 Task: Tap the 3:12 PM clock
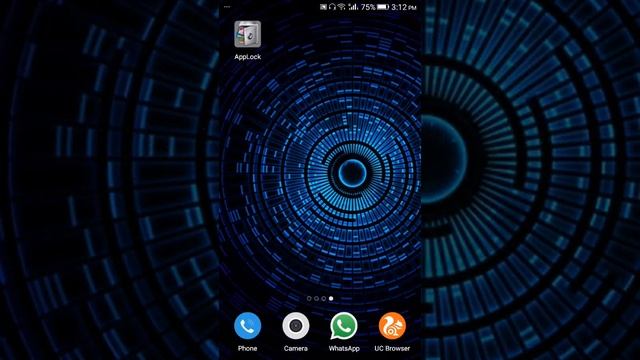pos(404,7)
